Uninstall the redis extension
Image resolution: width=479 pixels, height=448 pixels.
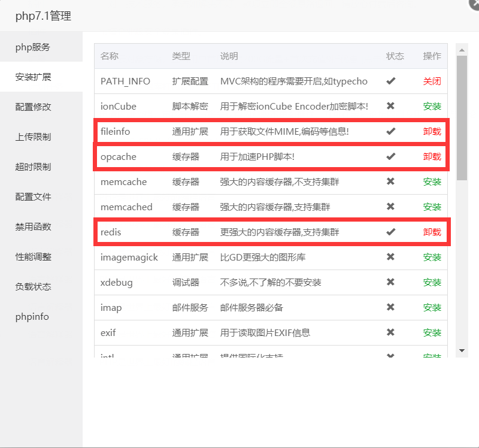tap(432, 232)
